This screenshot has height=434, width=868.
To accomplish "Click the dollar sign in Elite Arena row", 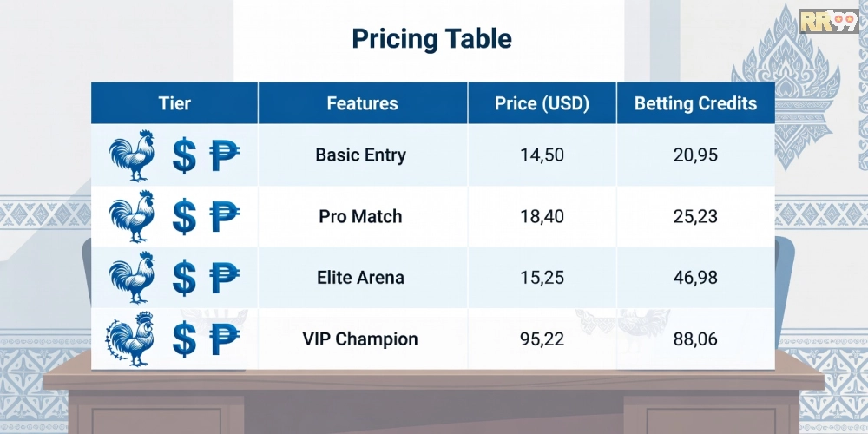I will point(184,278).
